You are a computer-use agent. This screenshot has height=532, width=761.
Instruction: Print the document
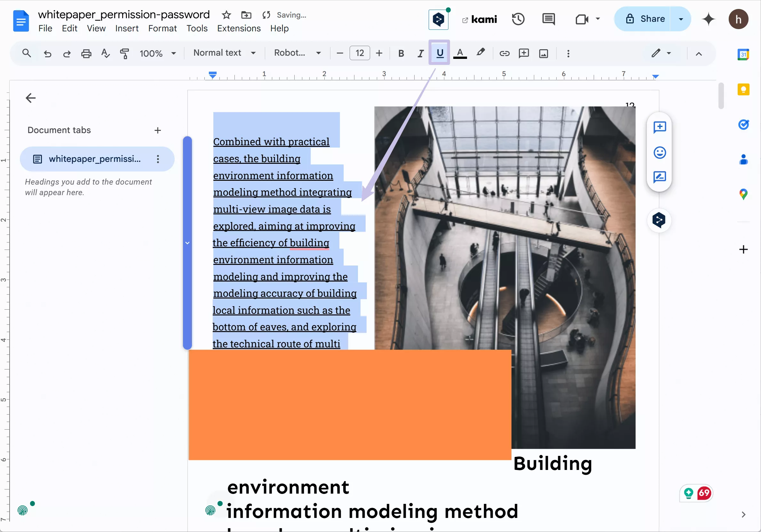point(86,53)
